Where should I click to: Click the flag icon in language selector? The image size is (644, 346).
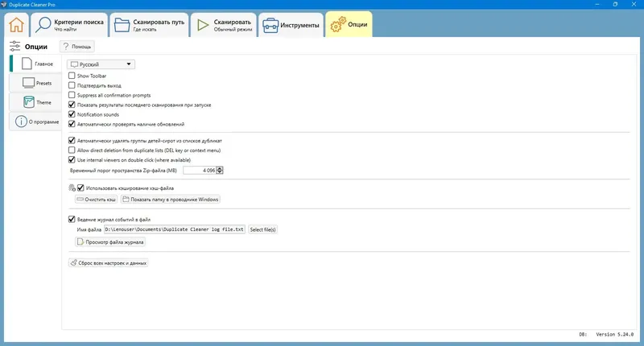(74, 64)
